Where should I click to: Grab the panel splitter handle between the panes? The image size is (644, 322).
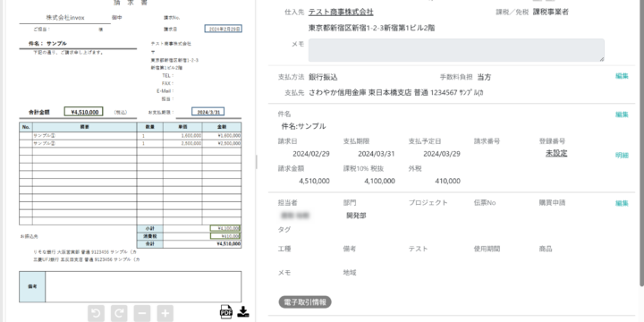(257, 162)
